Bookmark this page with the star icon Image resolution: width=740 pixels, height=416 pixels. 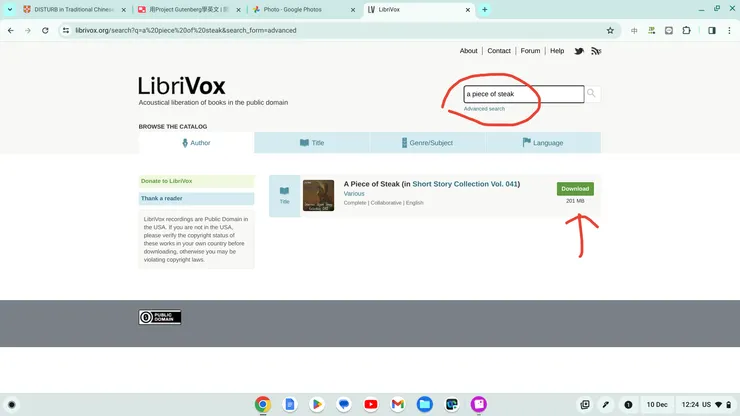[x=610, y=30]
